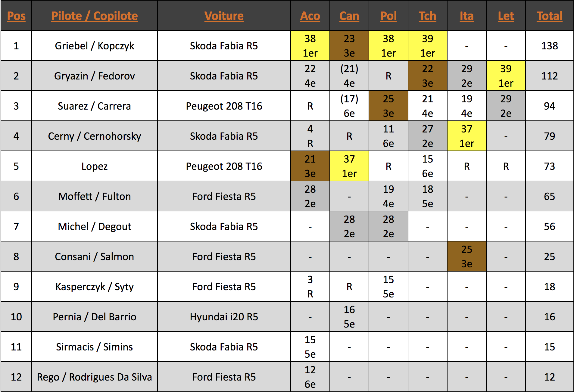Select the Pol column header
The height and width of the screenshot is (392, 574).
(x=388, y=16)
